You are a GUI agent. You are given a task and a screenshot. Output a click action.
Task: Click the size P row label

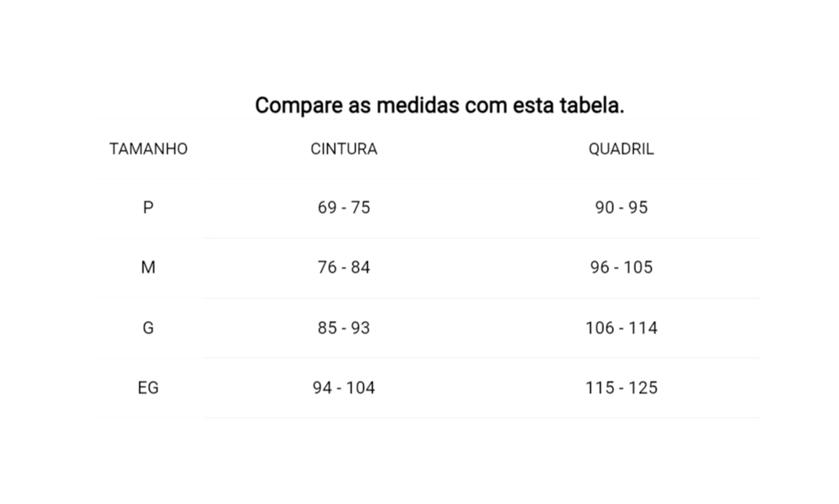[x=148, y=208]
